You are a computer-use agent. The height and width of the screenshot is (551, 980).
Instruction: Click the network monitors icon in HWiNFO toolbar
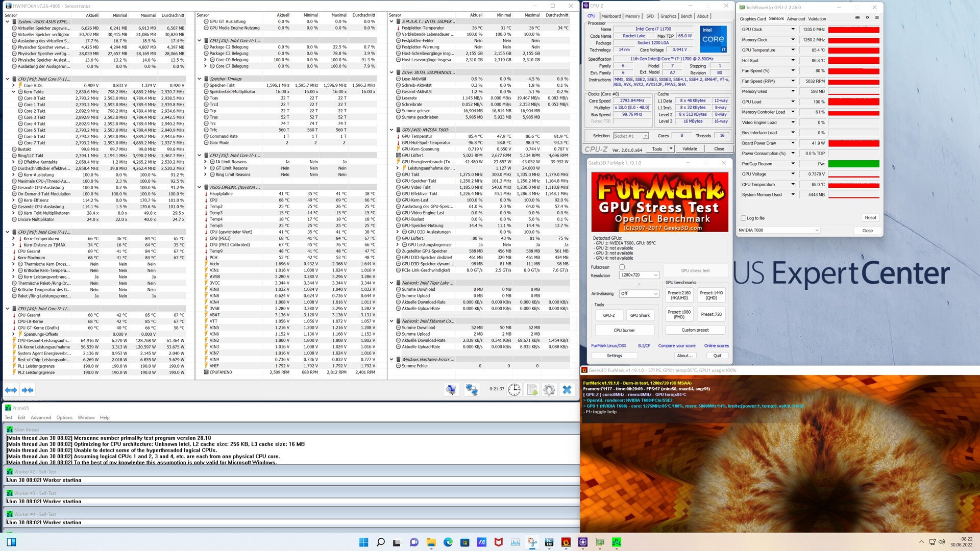pos(471,390)
